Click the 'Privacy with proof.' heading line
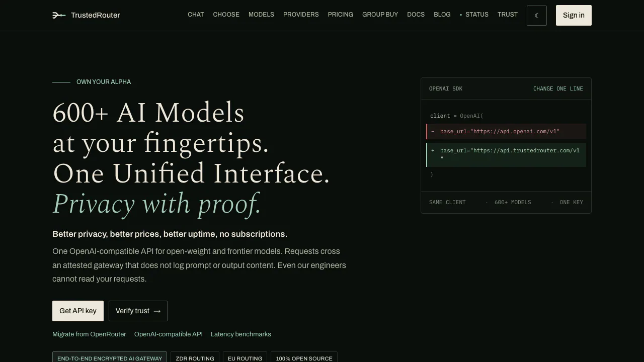 157,204
